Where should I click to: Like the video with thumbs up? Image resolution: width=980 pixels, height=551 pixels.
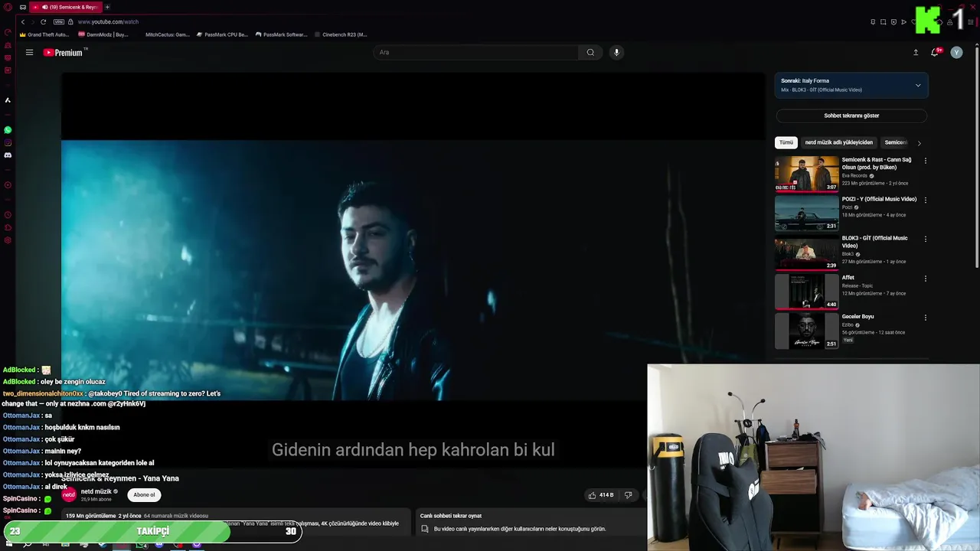602,495
